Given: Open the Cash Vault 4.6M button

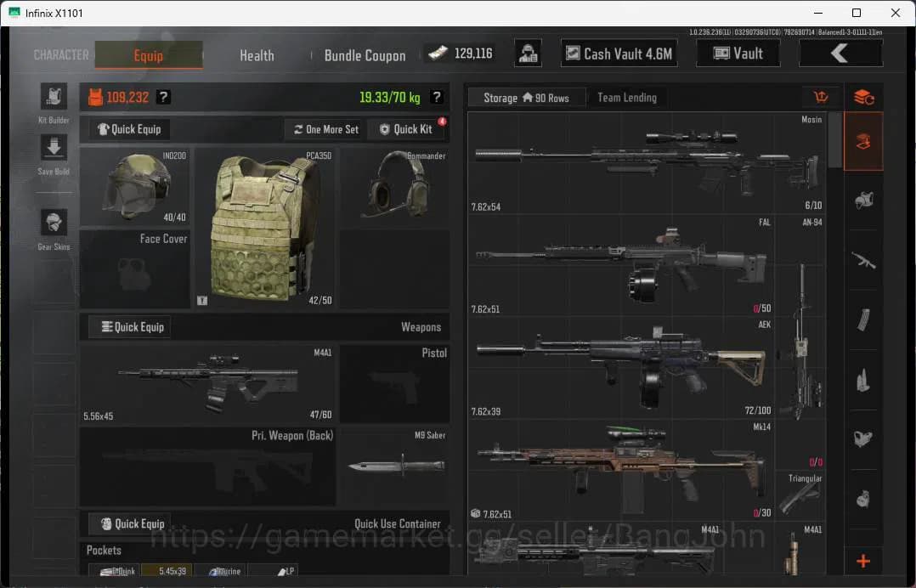Looking at the screenshot, I should coord(619,54).
